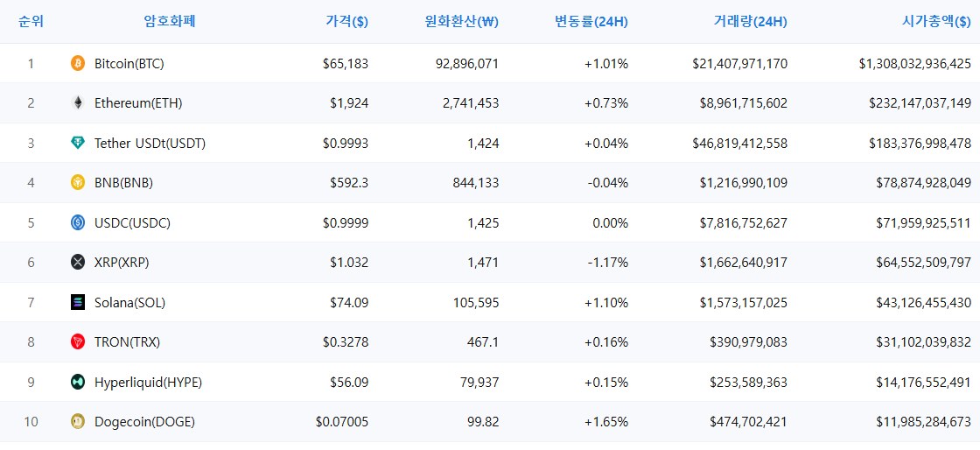The width and height of the screenshot is (980, 450).
Task: Open Tether USDt(USDT) name link
Action: pos(150,143)
